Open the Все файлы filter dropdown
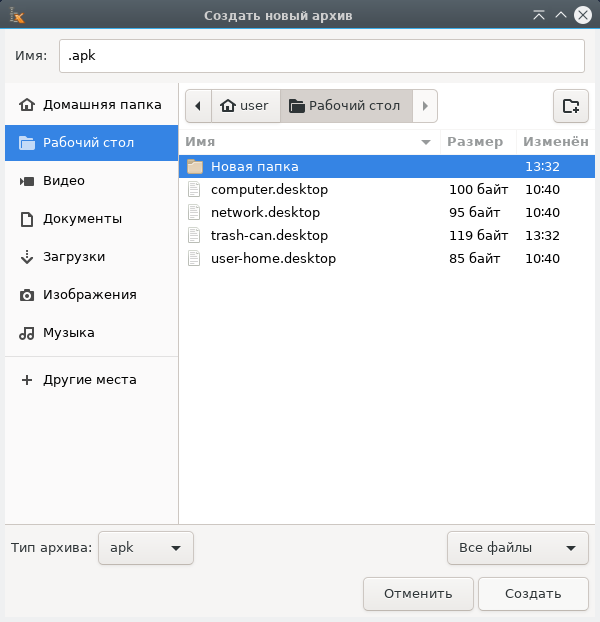The height and width of the screenshot is (622, 600). (x=516, y=548)
